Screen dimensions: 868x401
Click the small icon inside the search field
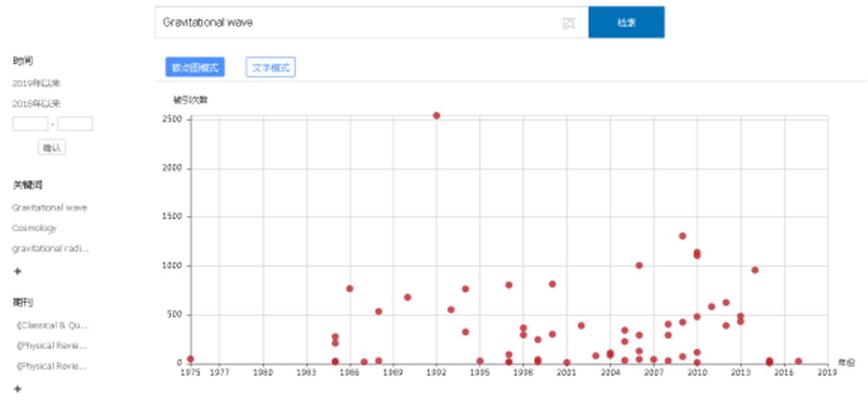click(x=568, y=24)
